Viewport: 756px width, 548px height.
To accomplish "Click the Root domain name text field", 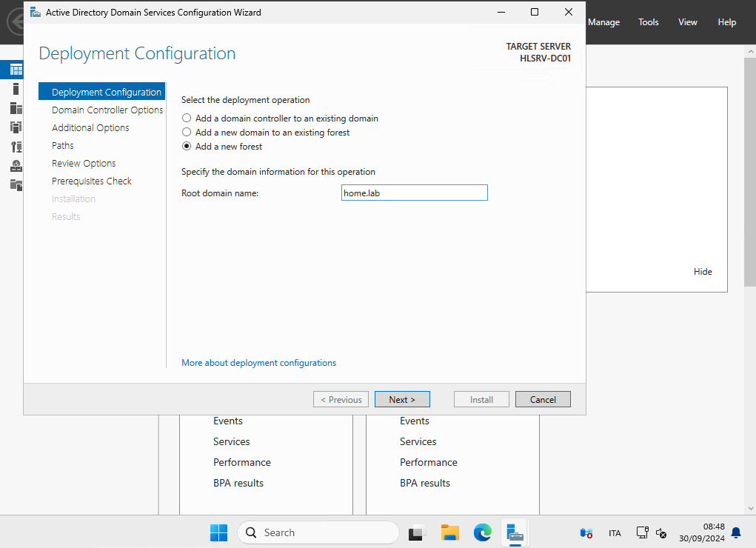I will (414, 193).
